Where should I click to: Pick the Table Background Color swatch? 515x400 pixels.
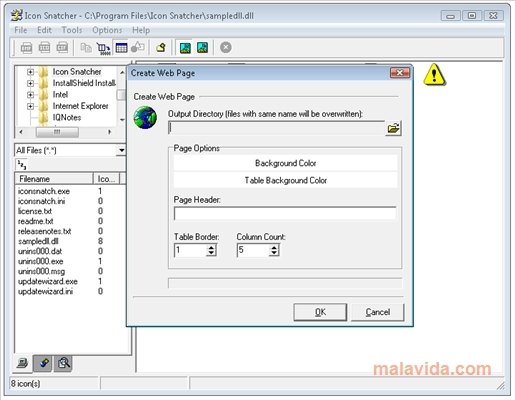point(285,180)
